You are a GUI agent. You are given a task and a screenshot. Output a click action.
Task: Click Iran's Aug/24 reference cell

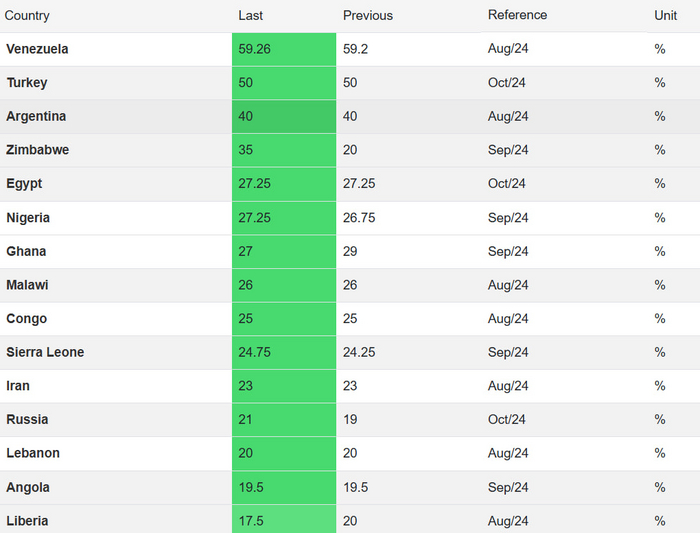click(x=507, y=386)
